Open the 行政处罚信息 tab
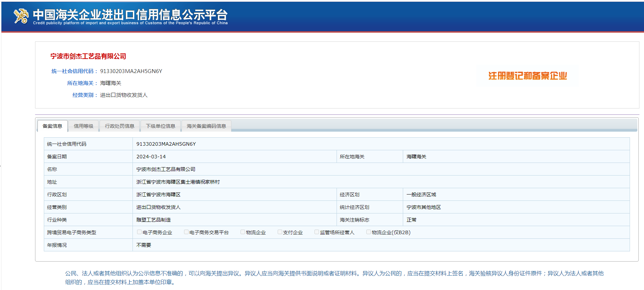Screen dimensions: 644x290 pyautogui.click(x=120, y=126)
